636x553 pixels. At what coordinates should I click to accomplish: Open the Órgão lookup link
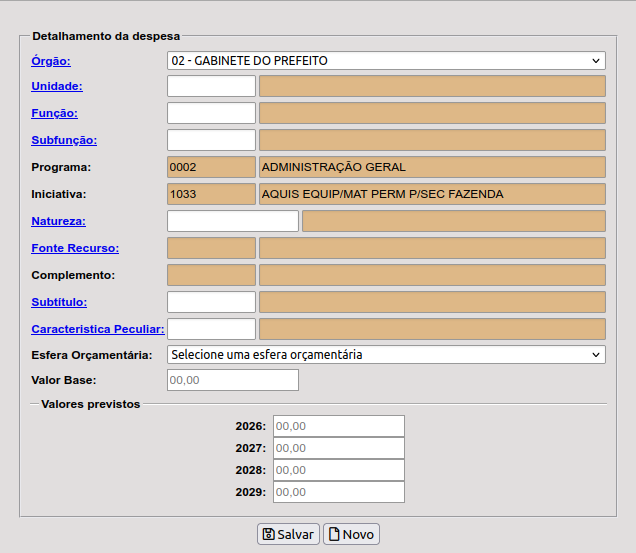[x=51, y=61]
